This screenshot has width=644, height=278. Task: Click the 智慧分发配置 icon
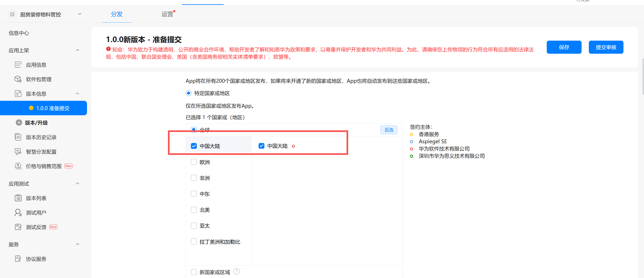tap(18, 152)
